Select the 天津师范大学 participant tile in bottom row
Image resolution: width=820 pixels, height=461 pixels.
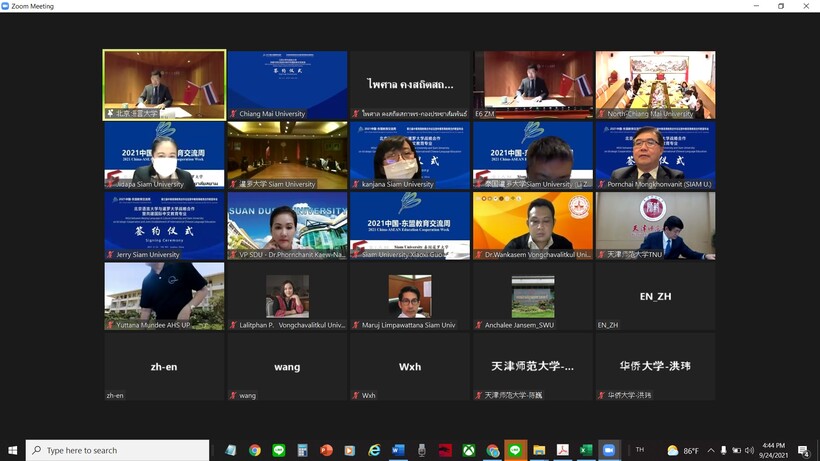pos(533,367)
